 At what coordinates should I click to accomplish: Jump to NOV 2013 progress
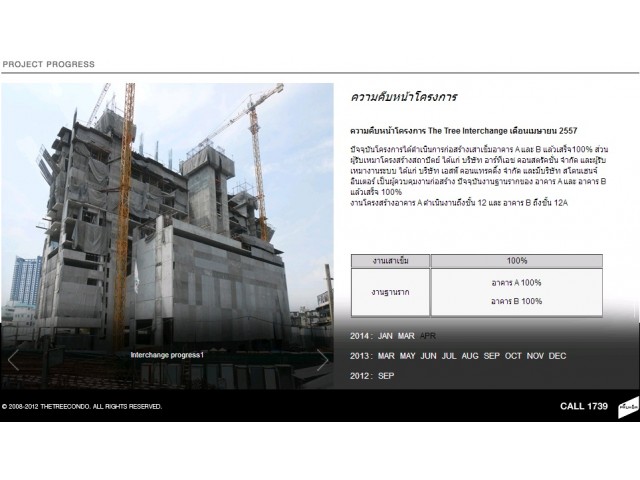pyautogui.click(x=535, y=356)
